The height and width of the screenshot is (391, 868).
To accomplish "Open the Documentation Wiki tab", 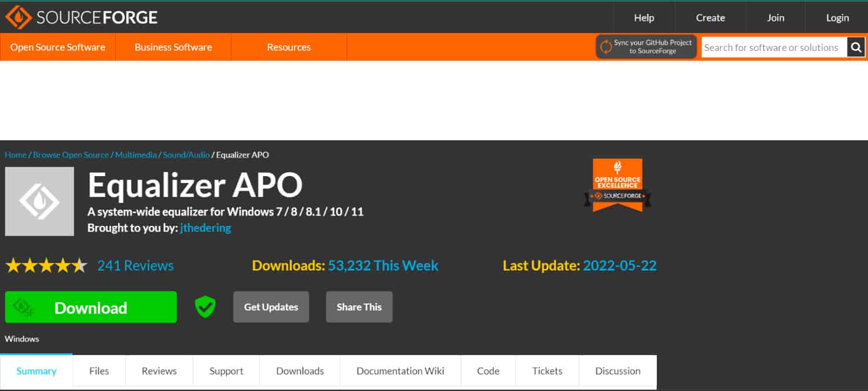I will [400, 371].
